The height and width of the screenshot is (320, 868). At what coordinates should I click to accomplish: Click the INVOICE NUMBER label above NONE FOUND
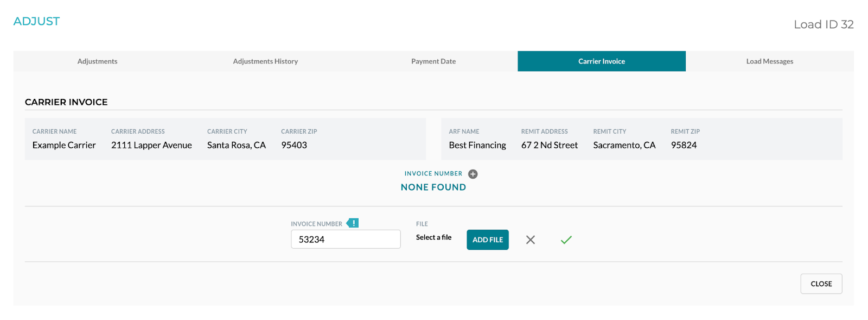(x=433, y=174)
